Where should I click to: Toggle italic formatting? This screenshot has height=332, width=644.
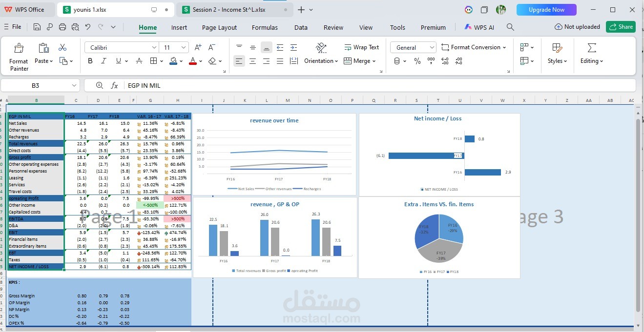(104, 61)
